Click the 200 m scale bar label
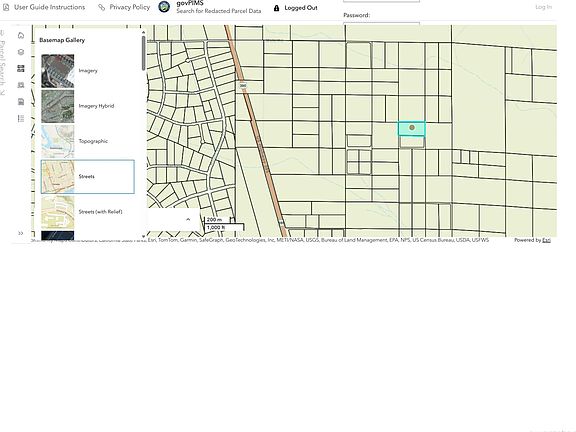Screen dimensions: 576x432 tap(214, 220)
